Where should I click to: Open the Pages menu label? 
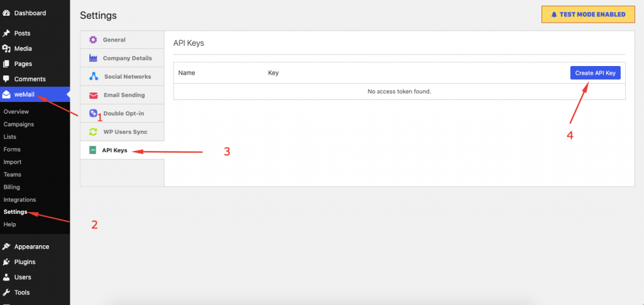tap(23, 64)
